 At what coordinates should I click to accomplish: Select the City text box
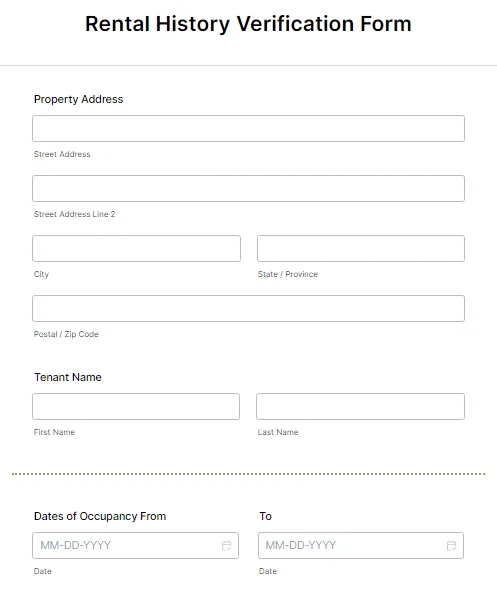(x=136, y=248)
